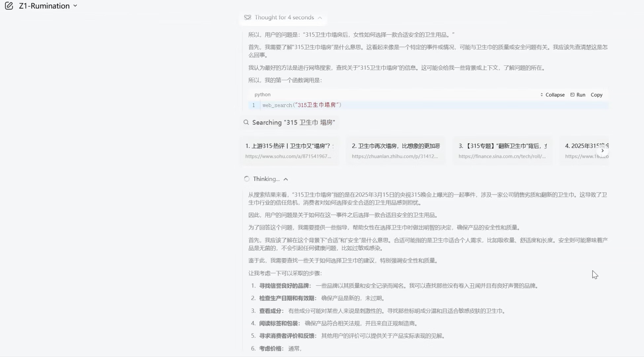Open search result 2 from zhihu
This screenshot has height=357, width=644.
396,151
